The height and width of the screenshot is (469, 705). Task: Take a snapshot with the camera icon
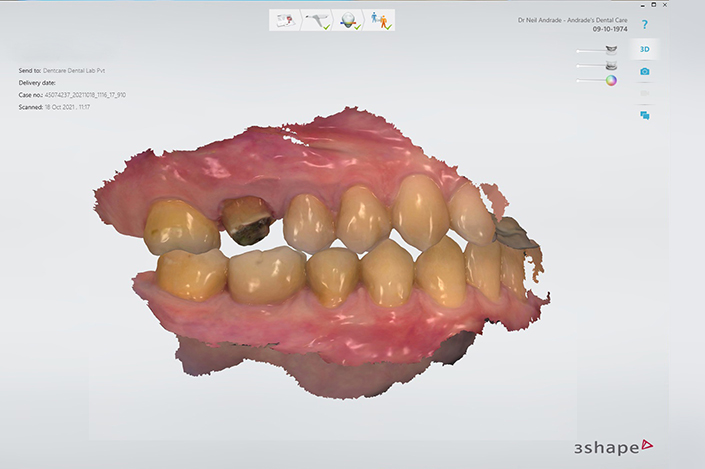tap(645, 72)
